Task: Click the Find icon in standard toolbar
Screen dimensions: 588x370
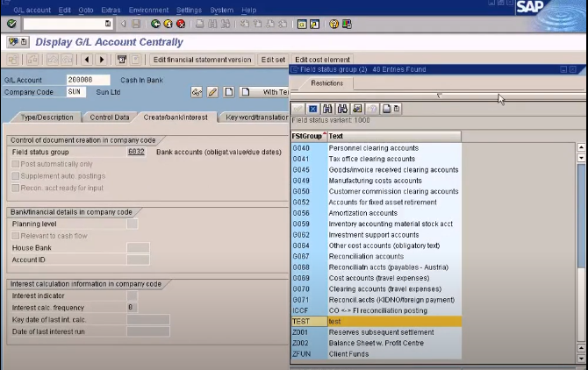Action: [212, 24]
